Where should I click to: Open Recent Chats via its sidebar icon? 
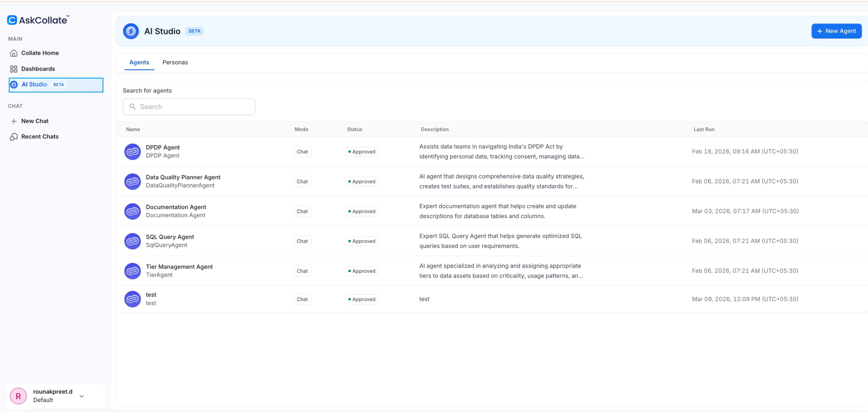click(13, 136)
